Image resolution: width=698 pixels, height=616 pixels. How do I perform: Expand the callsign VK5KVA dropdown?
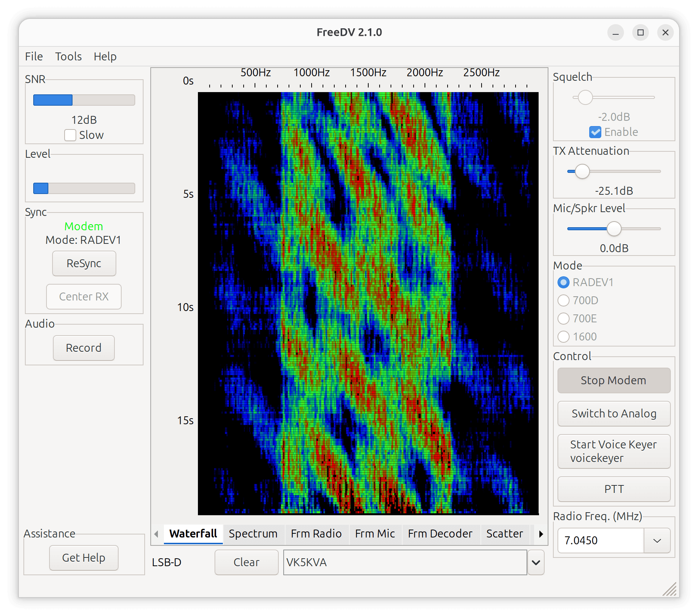tap(536, 562)
